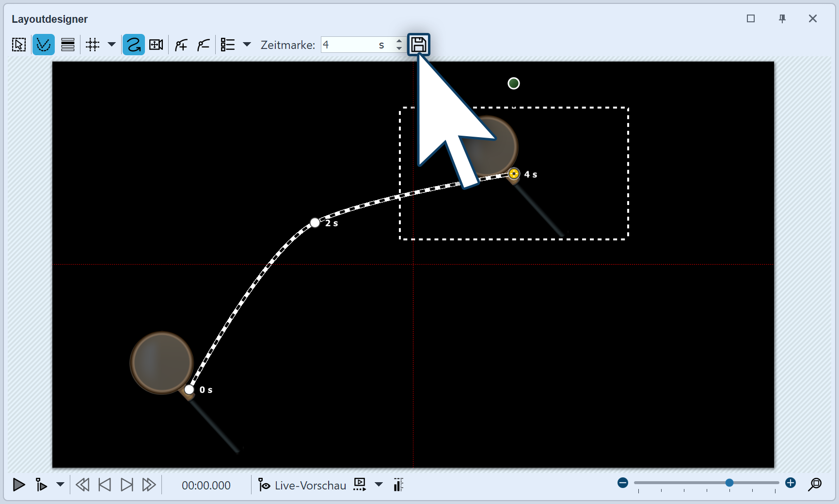Image resolution: width=839 pixels, height=504 pixels.
Task: Click the remove motion mark icon
Action: [x=203, y=45]
